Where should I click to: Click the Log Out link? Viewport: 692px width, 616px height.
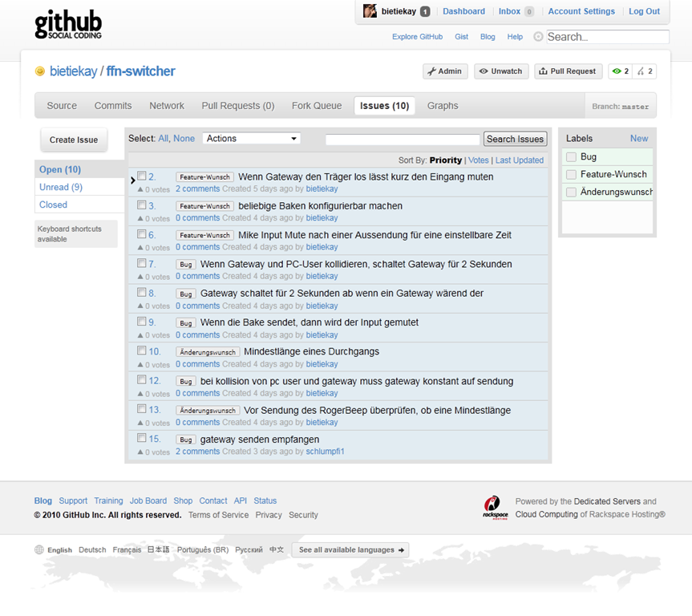(644, 11)
